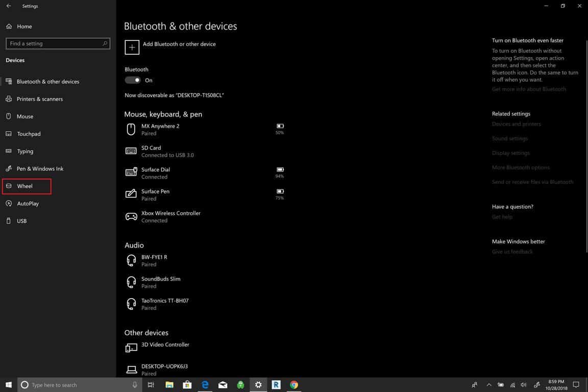Go to Printers & scanners

(39, 99)
